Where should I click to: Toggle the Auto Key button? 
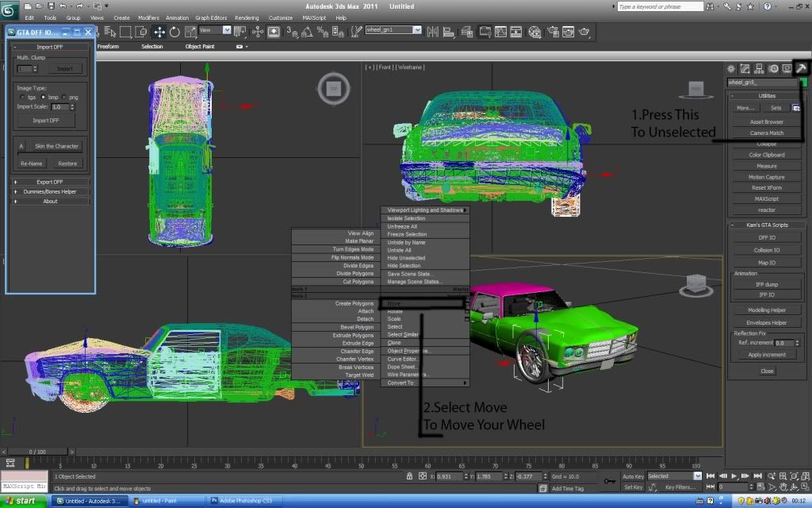point(633,476)
